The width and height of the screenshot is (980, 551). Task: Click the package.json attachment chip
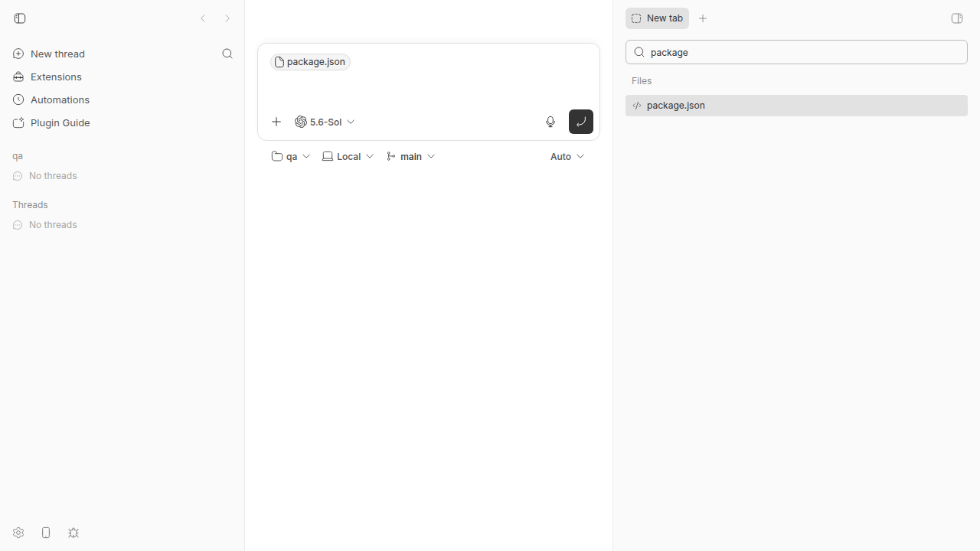310,62
